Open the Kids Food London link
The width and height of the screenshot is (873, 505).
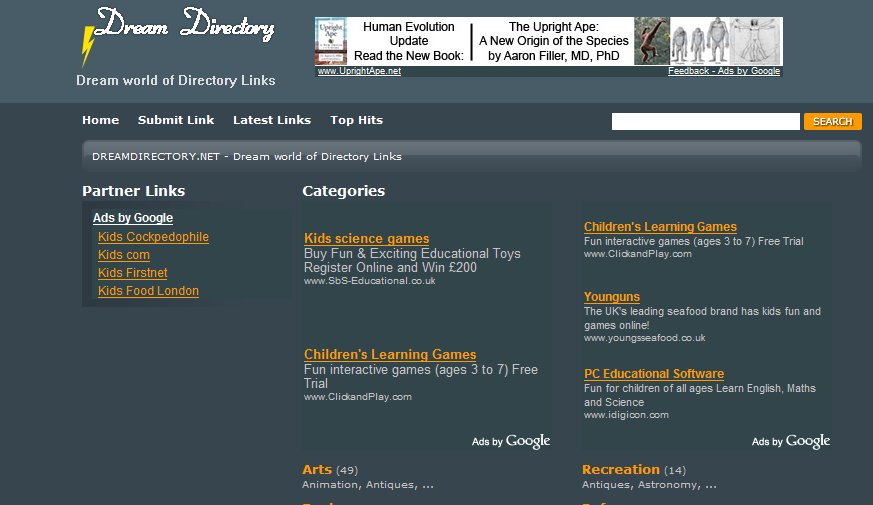(x=148, y=291)
